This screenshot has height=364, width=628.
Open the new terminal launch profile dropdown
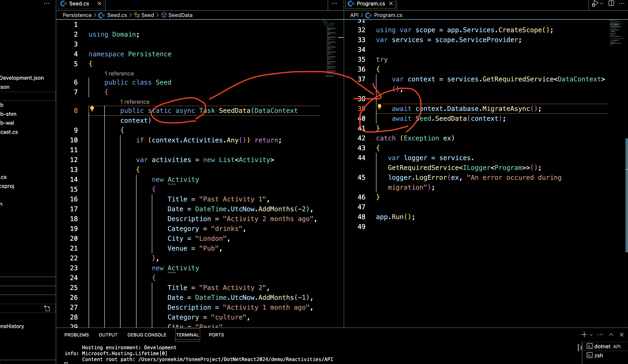(x=591, y=335)
